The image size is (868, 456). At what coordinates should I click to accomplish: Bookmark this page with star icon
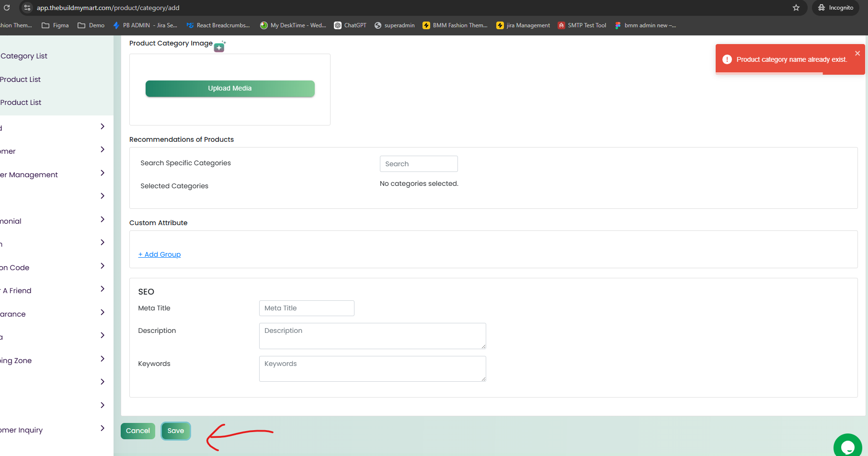796,8
